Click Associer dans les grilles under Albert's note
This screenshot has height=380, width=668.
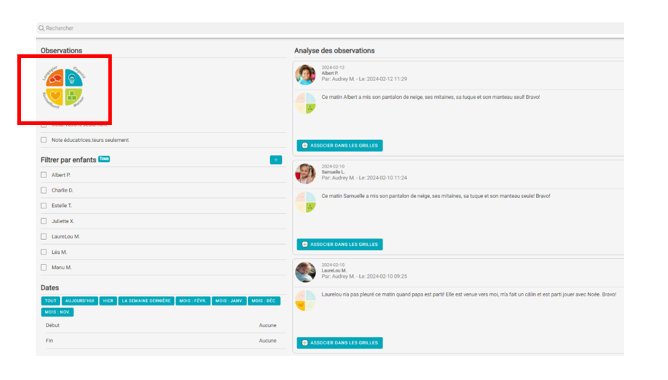(340, 146)
